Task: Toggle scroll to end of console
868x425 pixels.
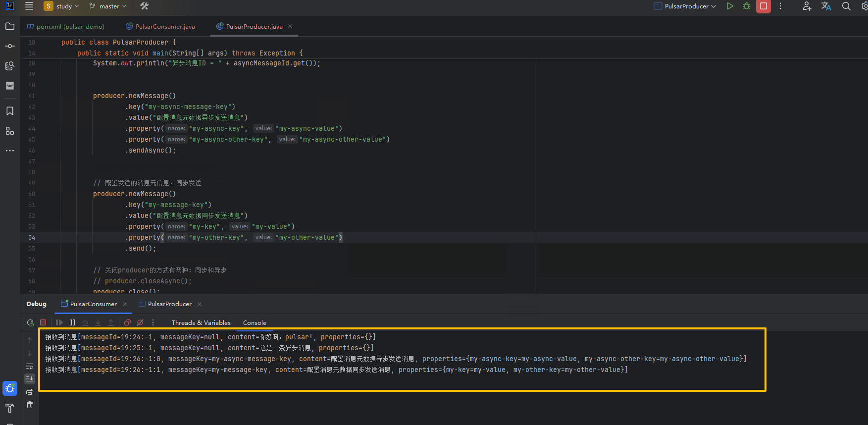Action: (30, 379)
